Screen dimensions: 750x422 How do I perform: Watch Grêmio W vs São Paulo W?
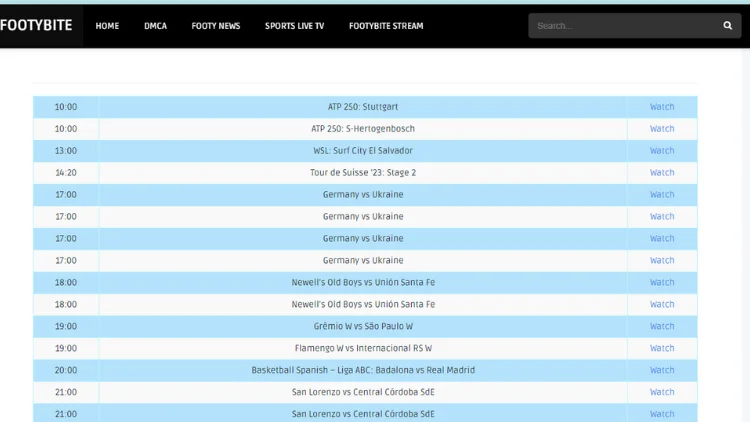(x=662, y=327)
